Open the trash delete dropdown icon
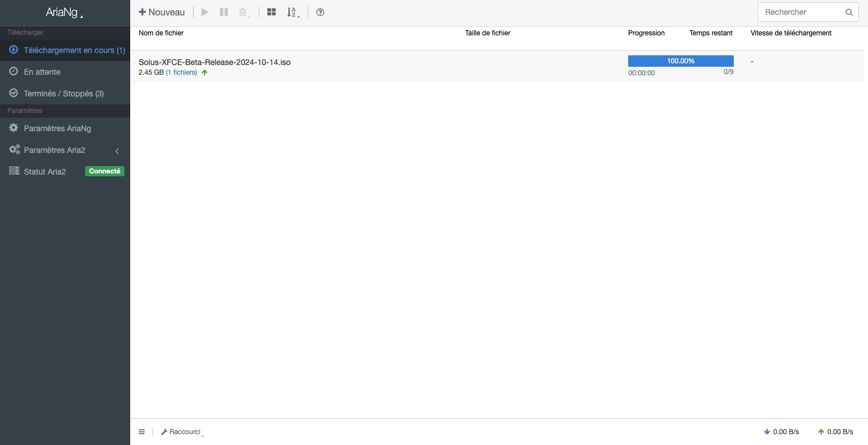 (244, 12)
